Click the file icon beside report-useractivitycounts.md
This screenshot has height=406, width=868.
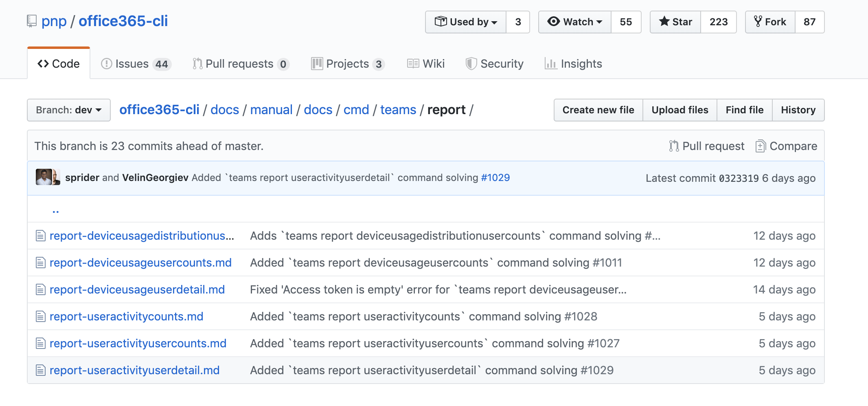(40, 316)
